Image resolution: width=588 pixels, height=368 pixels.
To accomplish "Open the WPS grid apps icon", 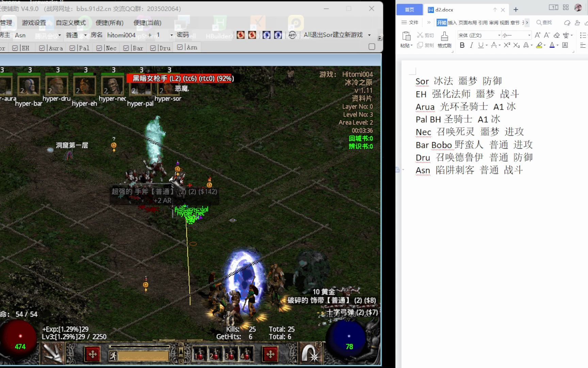I will tap(566, 7).
